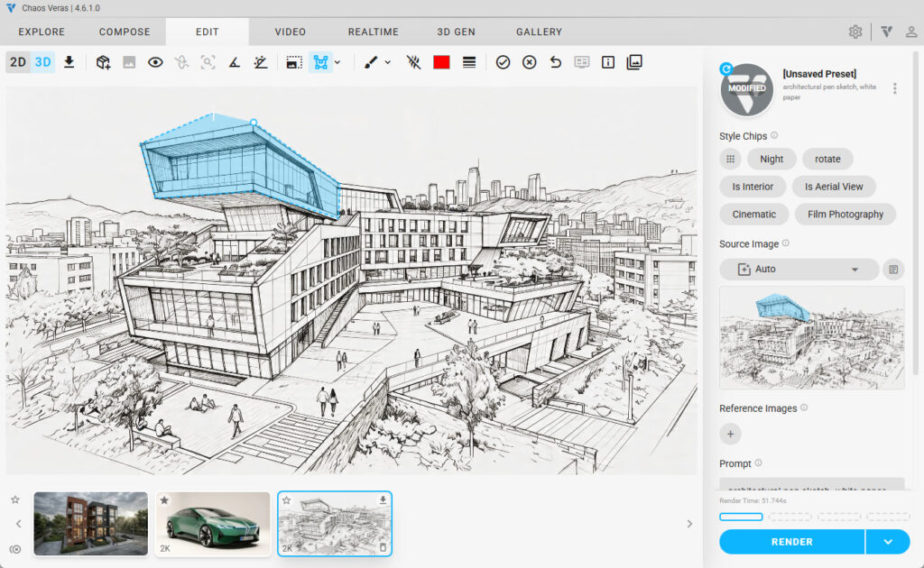924x568 pixels.
Task: Click the Reference Images info icon
Action: click(804, 408)
